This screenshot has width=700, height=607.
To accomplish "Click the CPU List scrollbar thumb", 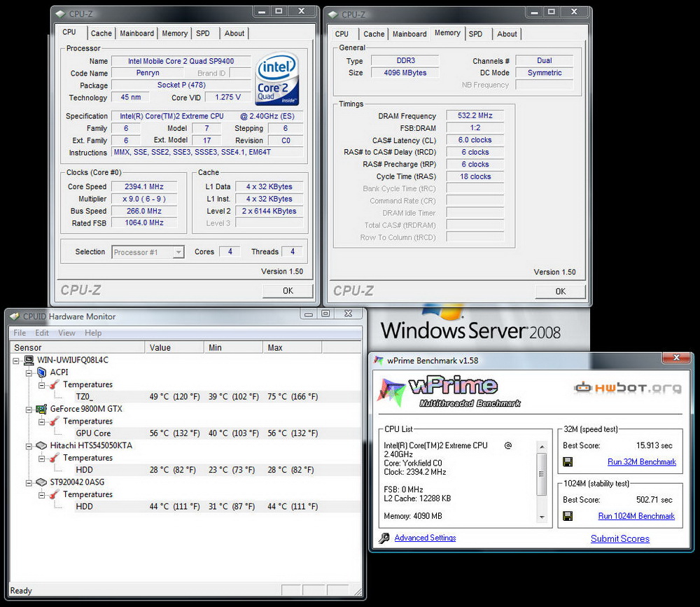I will [x=542, y=474].
